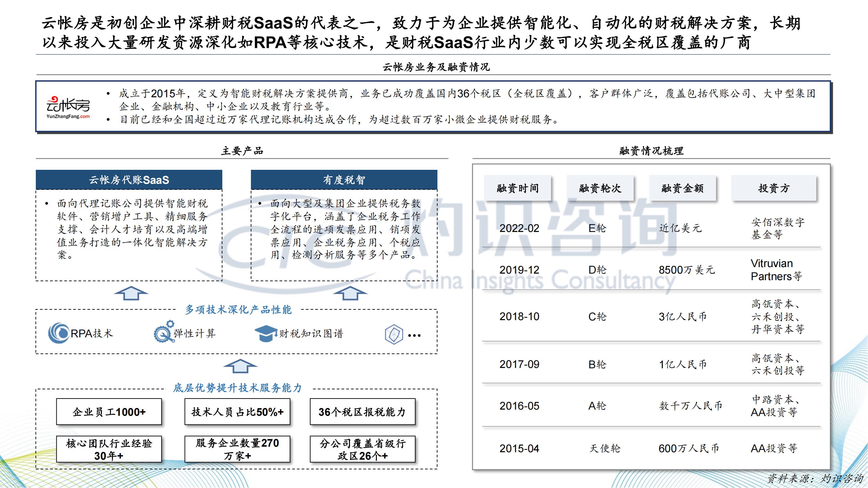Click the 近亿美元 amount cell
The height and width of the screenshot is (488, 868).
680,228
